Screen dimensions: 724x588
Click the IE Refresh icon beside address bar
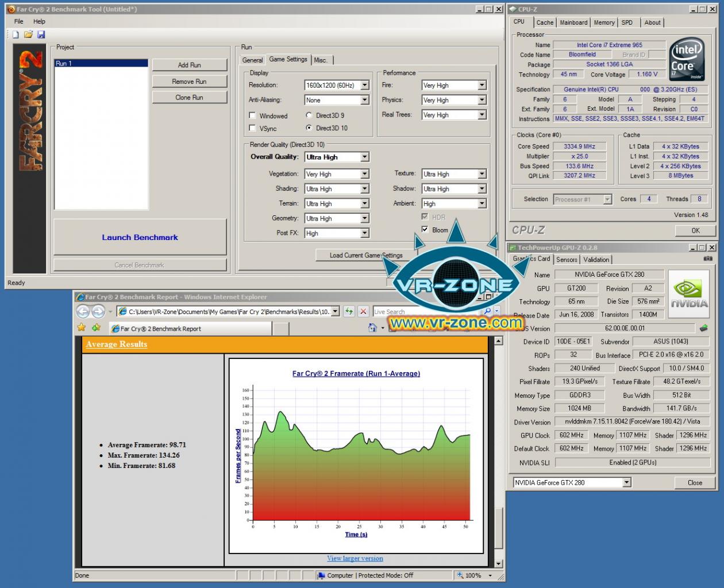tap(349, 311)
